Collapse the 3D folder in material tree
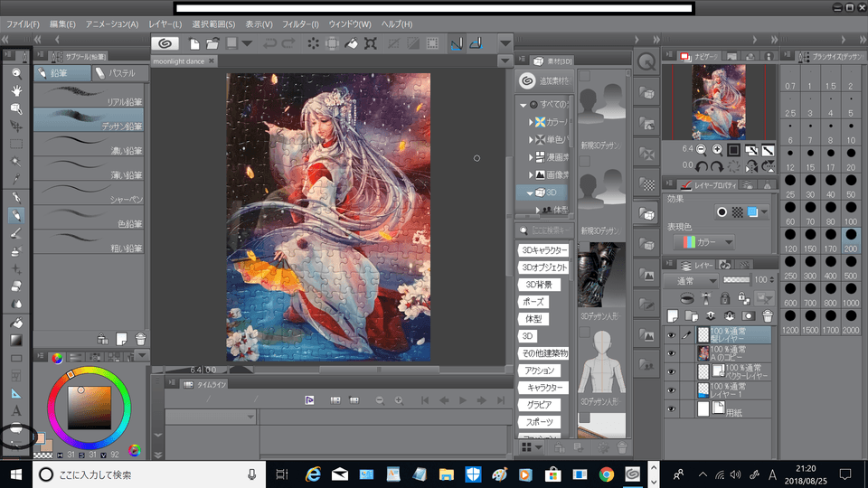 [x=531, y=192]
